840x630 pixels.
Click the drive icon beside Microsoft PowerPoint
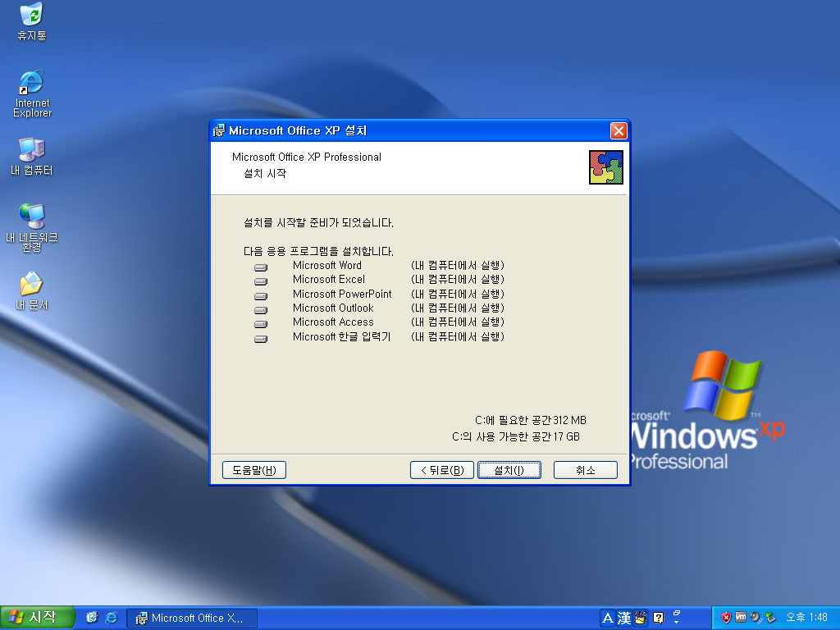261,295
